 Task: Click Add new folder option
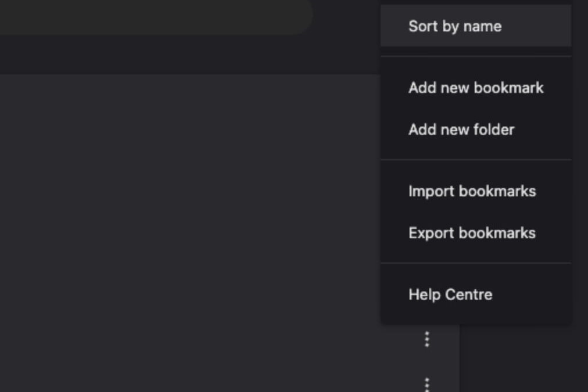tap(461, 130)
